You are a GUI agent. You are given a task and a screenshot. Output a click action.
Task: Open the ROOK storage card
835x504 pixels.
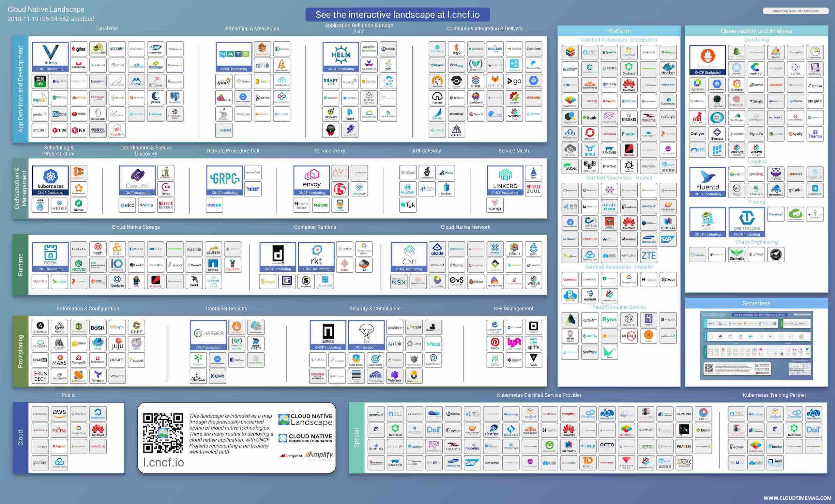[51, 257]
